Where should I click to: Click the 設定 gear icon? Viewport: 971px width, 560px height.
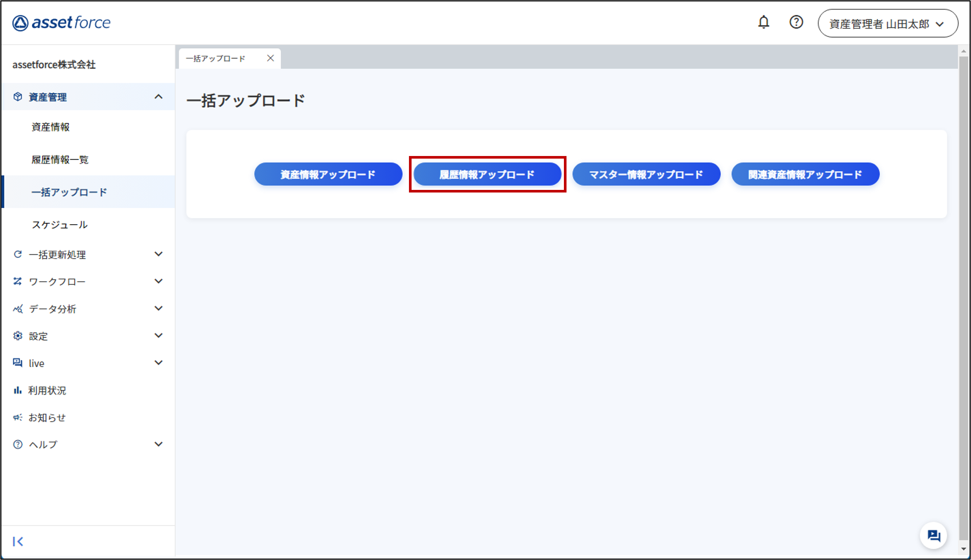click(18, 336)
